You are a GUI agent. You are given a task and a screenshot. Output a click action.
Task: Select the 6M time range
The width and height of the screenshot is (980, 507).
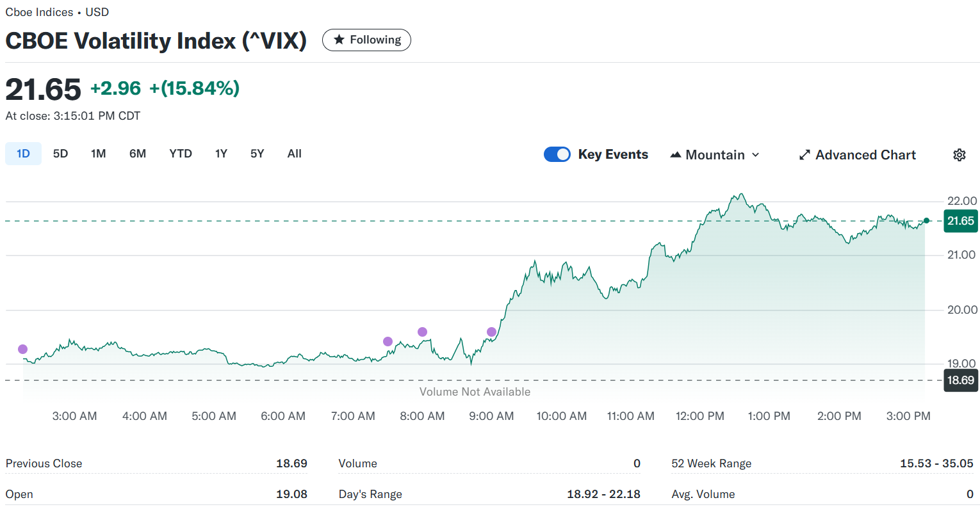(x=138, y=154)
